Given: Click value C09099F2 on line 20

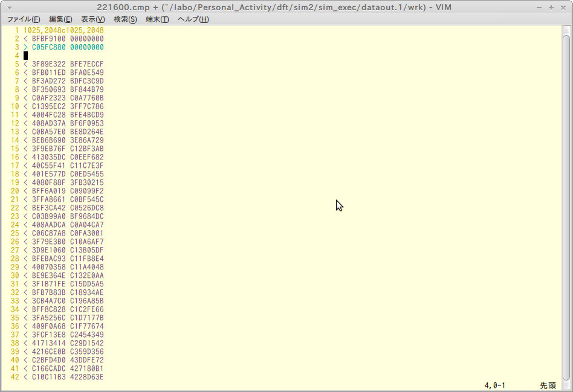Looking at the screenshot, I should (x=87, y=191).
